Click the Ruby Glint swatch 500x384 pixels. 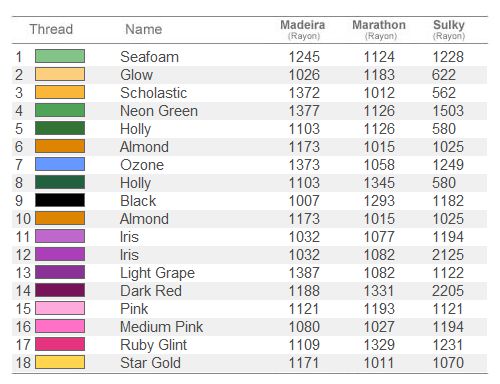point(60,344)
